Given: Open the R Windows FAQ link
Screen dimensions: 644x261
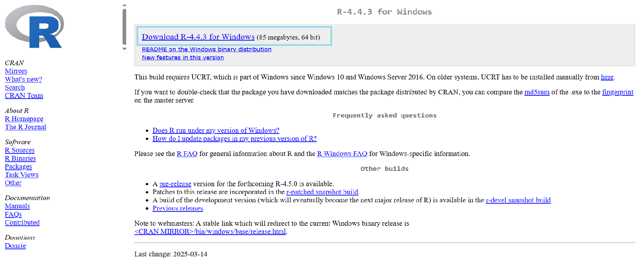Looking at the screenshot, I should 342,153.
